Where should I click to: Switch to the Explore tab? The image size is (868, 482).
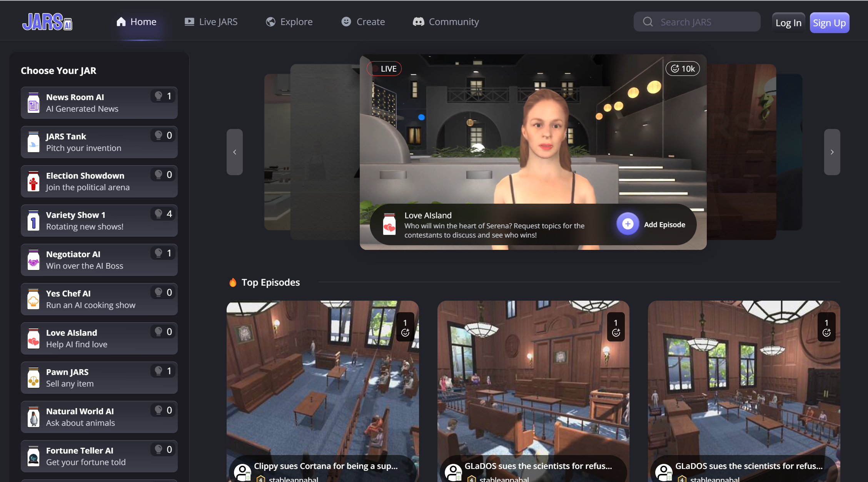click(x=289, y=22)
